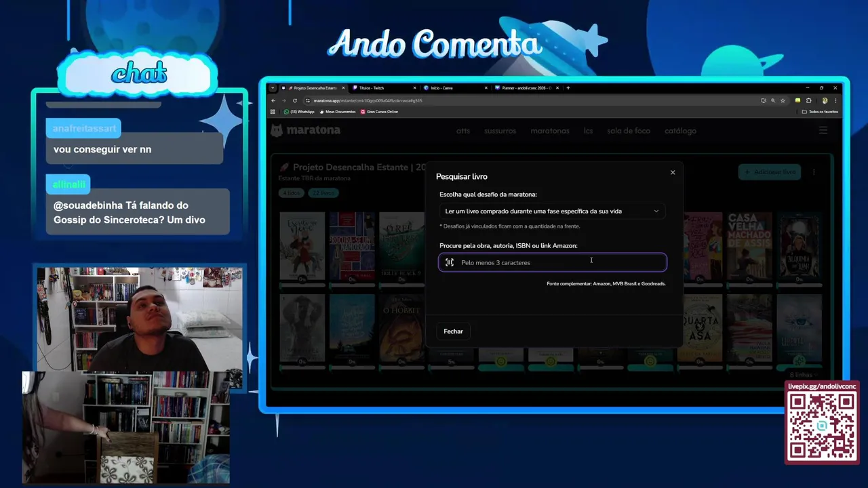
Task: Open the sala de foco menu item
Action: click(629, 131)
